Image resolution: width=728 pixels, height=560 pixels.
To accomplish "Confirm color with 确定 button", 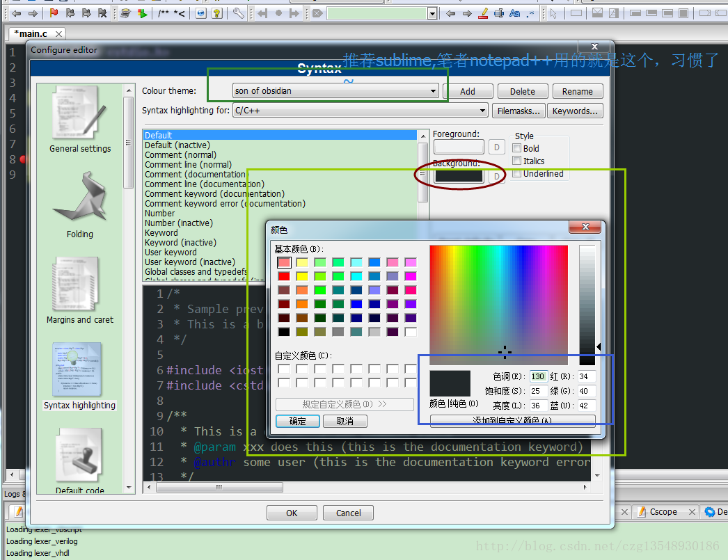I will pyautogui.click(x=298, y=421).
